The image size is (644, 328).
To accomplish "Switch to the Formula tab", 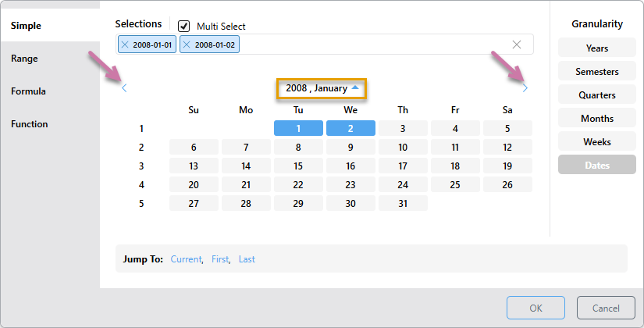I will pyautogui.click(x=28, y=91).
